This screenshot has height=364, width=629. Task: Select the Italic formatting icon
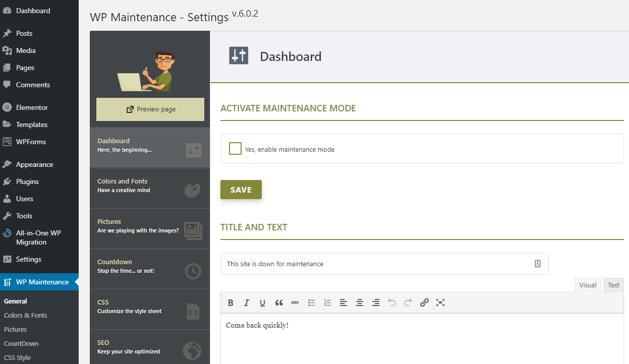[x=246, y=302]
